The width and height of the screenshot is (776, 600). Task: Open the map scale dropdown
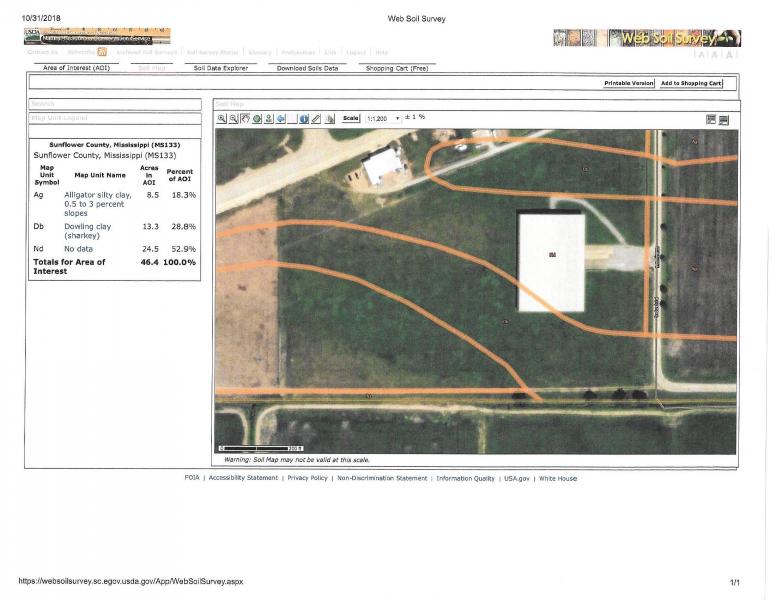(398, 118)
